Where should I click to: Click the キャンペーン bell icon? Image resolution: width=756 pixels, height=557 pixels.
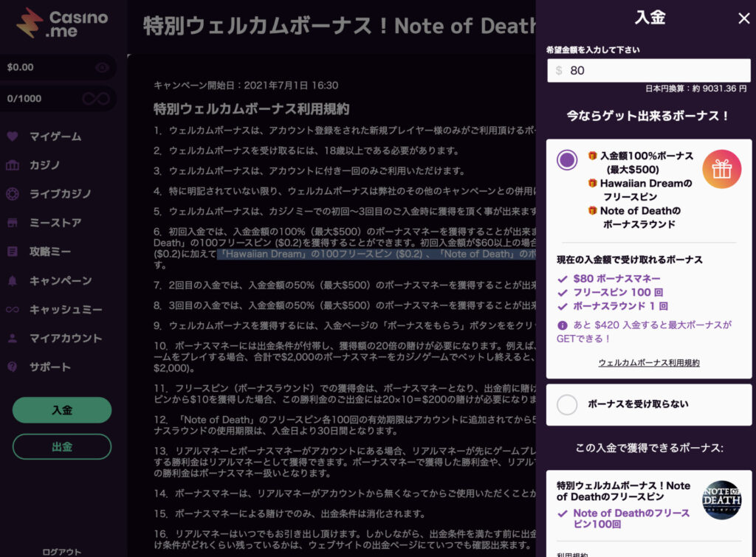tap(13, 280)
